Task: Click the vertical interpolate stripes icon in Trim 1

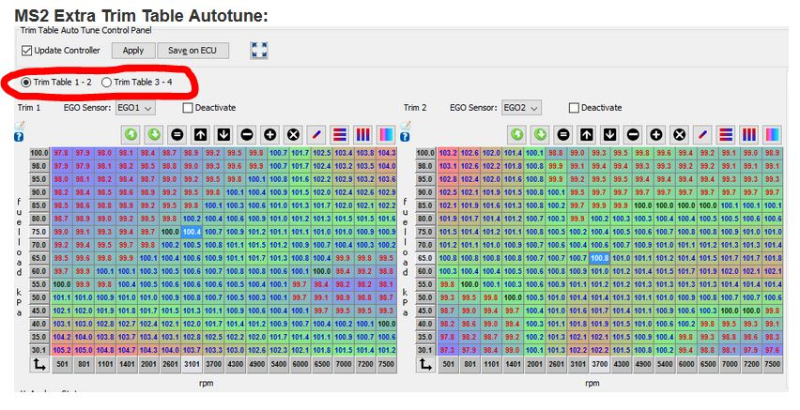Action: (361, 134)
